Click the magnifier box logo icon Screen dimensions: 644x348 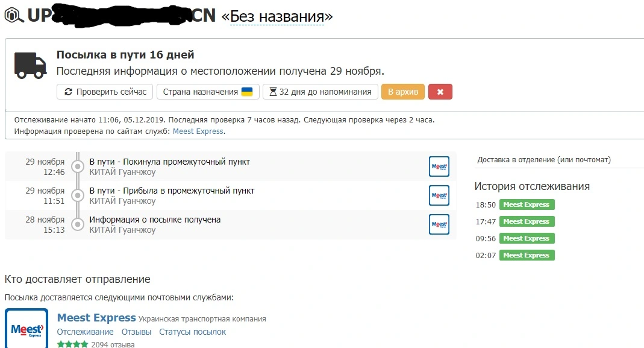pos(14,16)
